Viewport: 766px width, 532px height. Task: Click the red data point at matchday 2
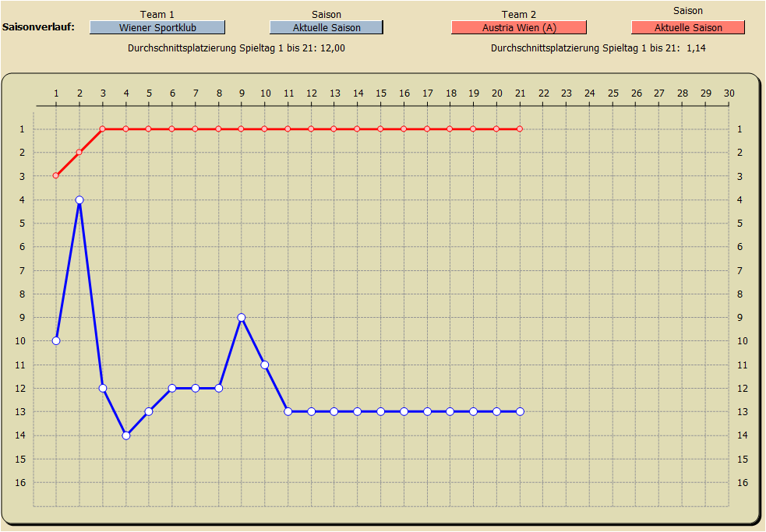tap(79, 152)
